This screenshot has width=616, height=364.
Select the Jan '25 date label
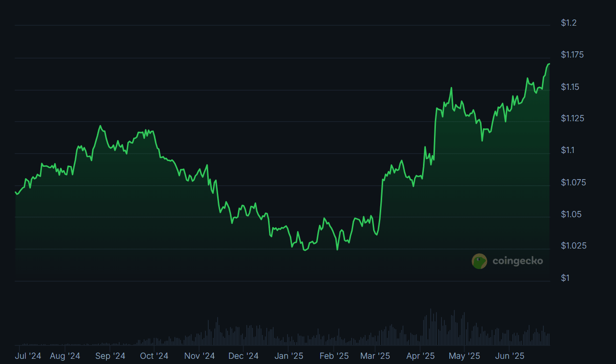[x=289, y=355]
